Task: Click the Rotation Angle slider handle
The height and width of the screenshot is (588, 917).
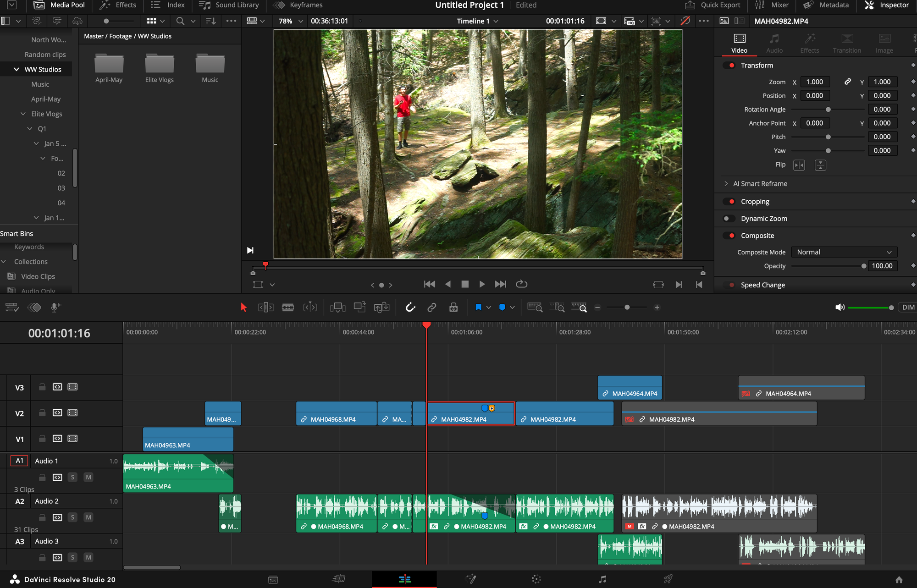Action: coord(828,110)
